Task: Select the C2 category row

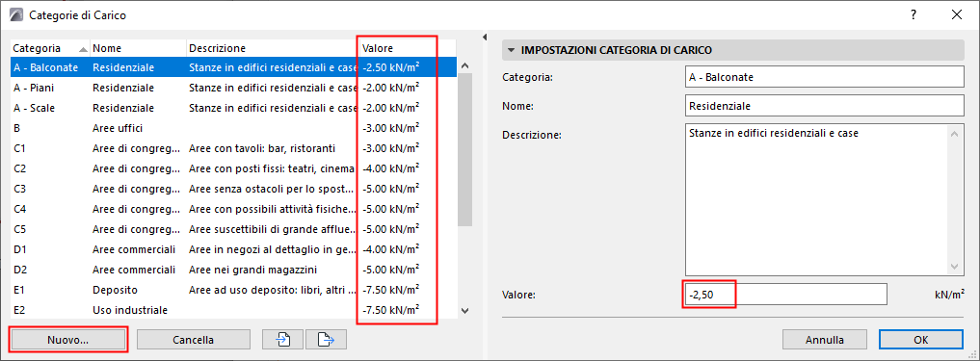Action: pyautogui.click(x=233, y=168)
